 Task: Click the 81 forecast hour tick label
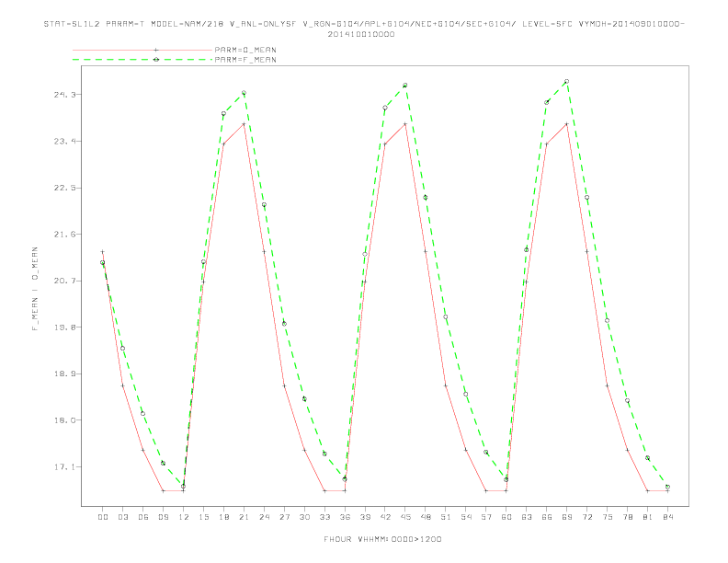pyautogui.click(x=648, y=517)
